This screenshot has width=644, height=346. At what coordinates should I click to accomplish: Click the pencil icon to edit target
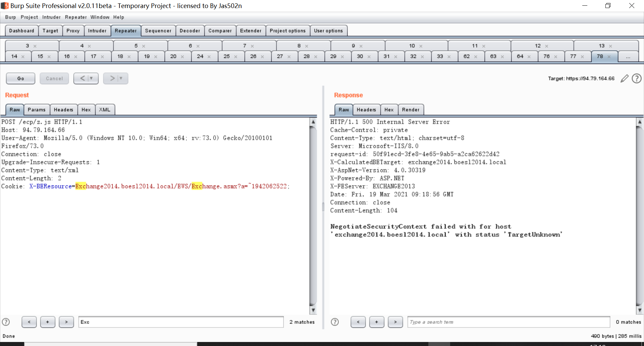tap(624, 78)
